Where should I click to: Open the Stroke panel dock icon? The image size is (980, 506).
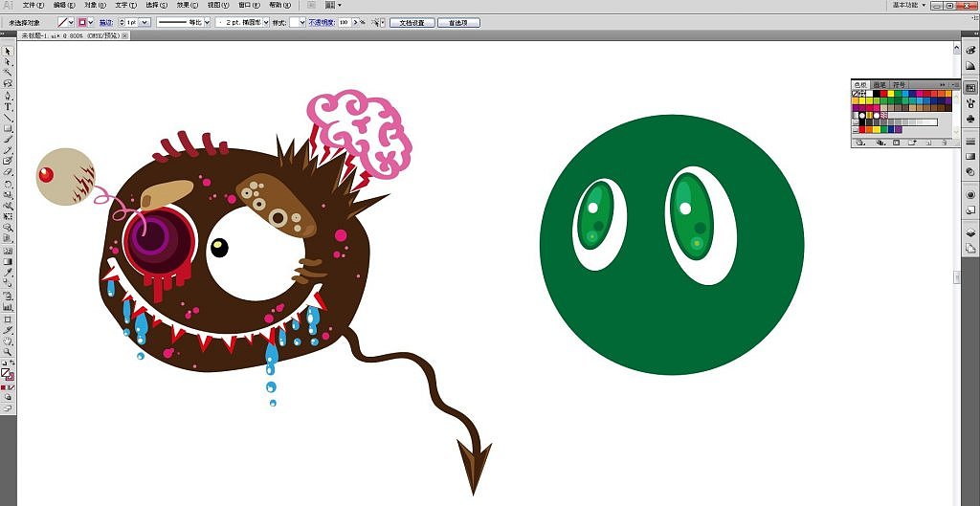coord(970,142)
